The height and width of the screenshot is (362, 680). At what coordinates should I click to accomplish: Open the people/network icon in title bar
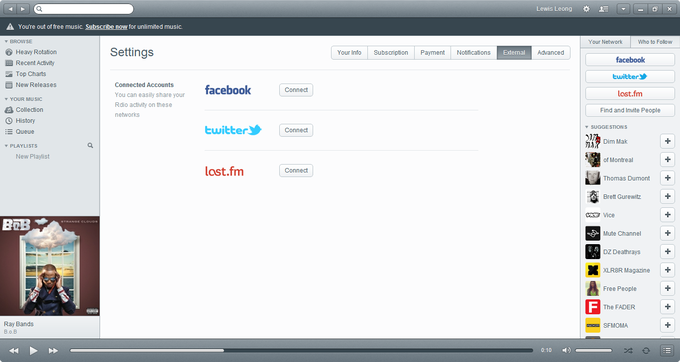pos(603,9)
